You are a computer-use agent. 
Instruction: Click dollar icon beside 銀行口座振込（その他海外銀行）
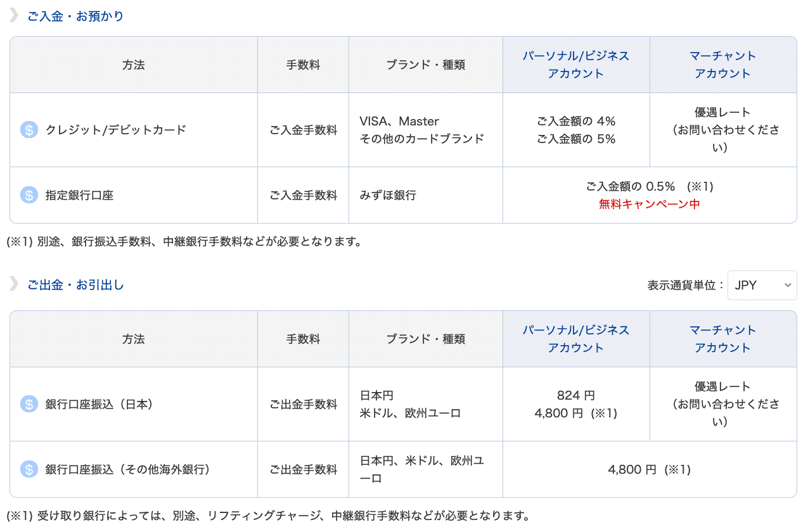(x=29, y=469)
